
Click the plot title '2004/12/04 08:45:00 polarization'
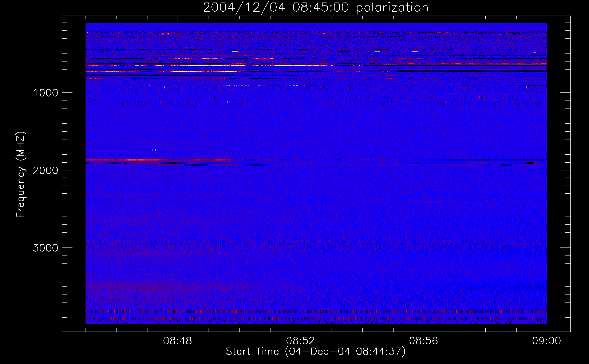(x=316, y=7)
